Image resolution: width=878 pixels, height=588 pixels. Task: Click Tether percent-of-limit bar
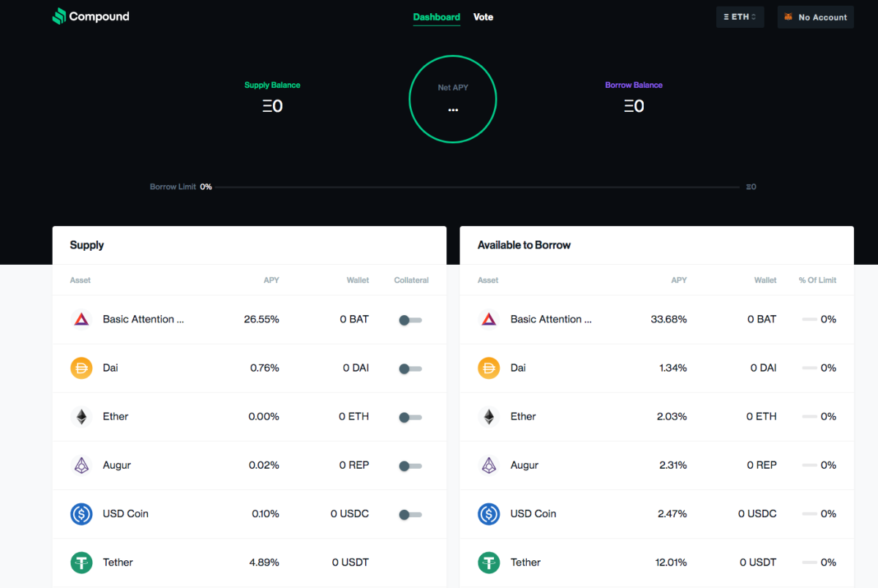click(x=809, y=562)
